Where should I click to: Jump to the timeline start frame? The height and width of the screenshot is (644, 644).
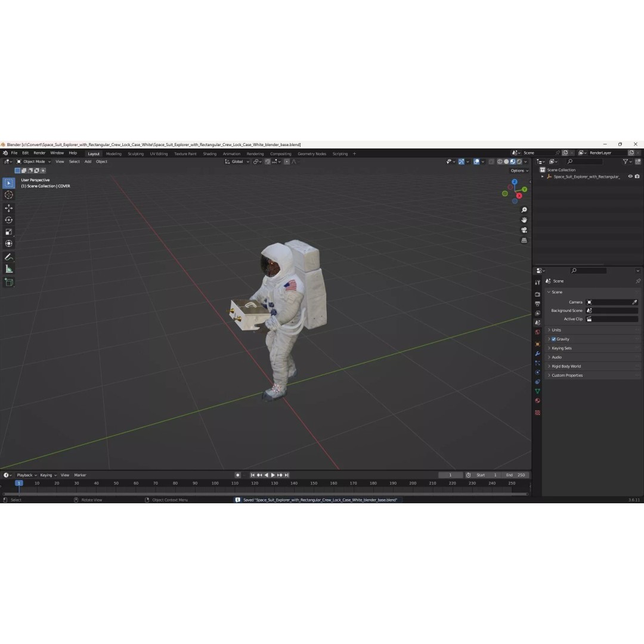pyautogui.click(x=252, y=475)
